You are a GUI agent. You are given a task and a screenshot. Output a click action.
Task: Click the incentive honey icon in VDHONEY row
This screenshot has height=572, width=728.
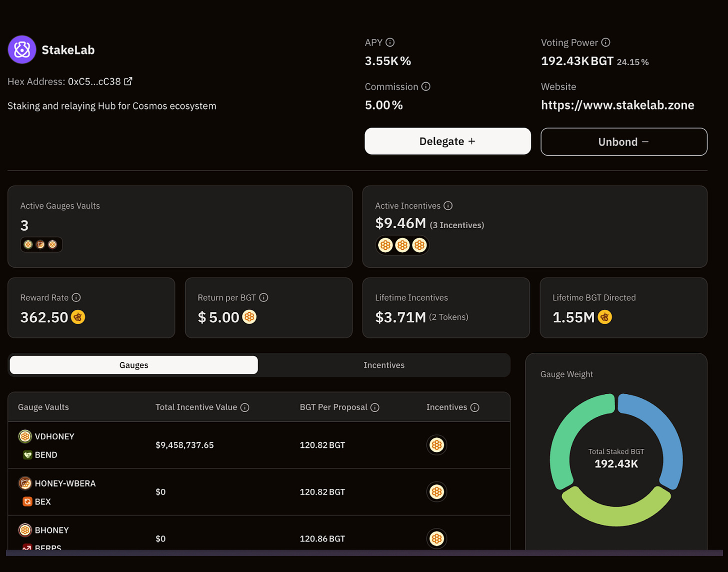coord(436,445)
